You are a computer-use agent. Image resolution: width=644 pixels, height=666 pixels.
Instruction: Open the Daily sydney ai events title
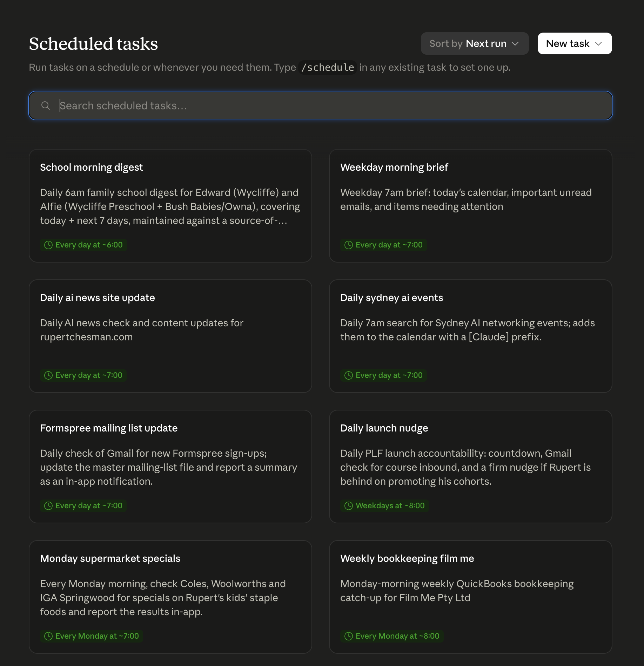click(x=391, y=298)
